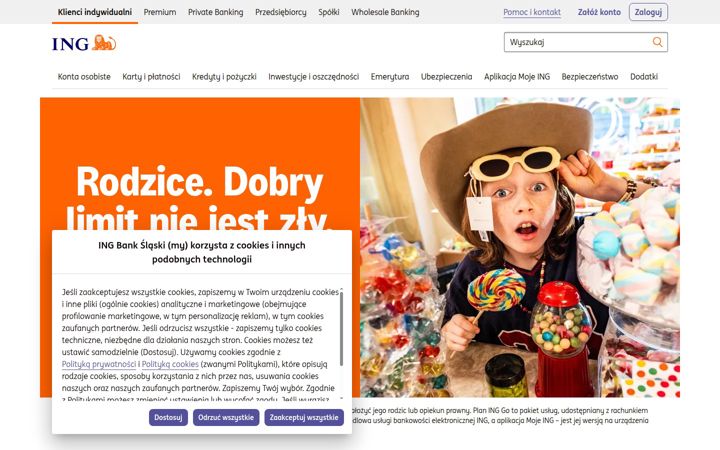720x450 pixels.
Task: Open the Spółki tab
Action: pos(329,12)
